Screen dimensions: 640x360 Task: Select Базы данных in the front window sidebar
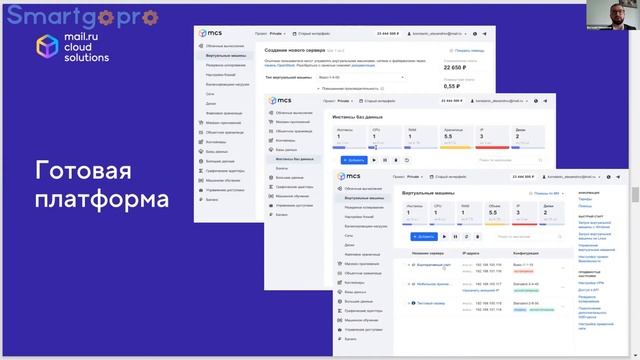(355, 292)
